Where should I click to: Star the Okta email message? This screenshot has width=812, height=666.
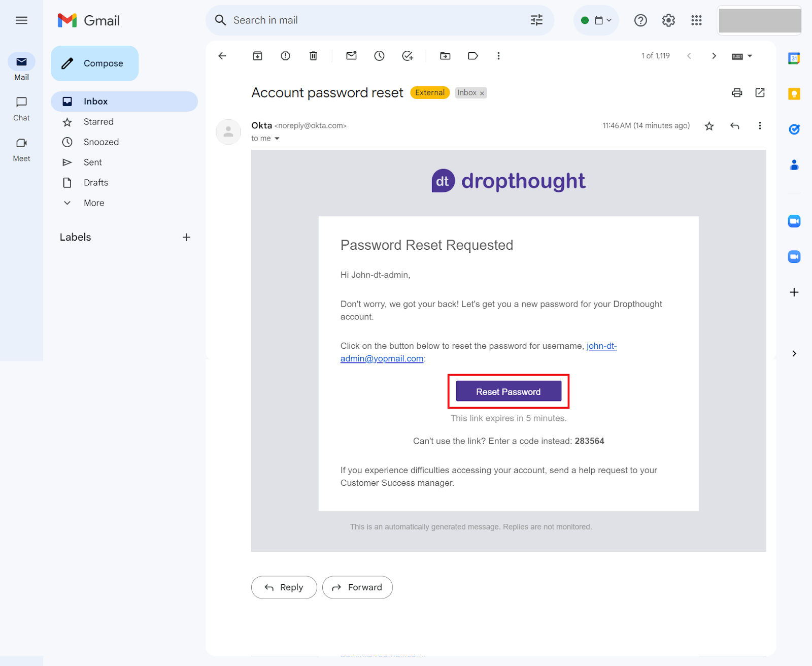click(709, 126)
